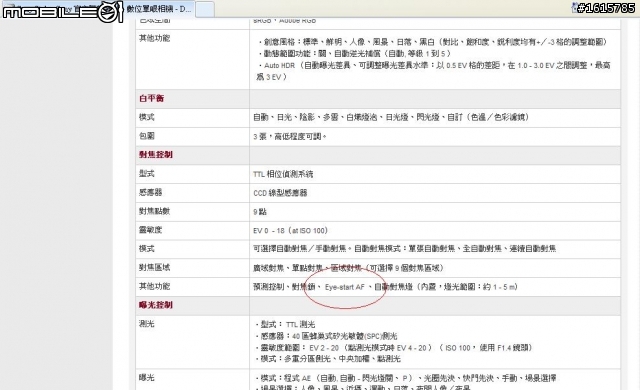Click the 自動對焦燈 lamp range text
Viewport: 640px width, 390px height.
[x=446, y=287]
